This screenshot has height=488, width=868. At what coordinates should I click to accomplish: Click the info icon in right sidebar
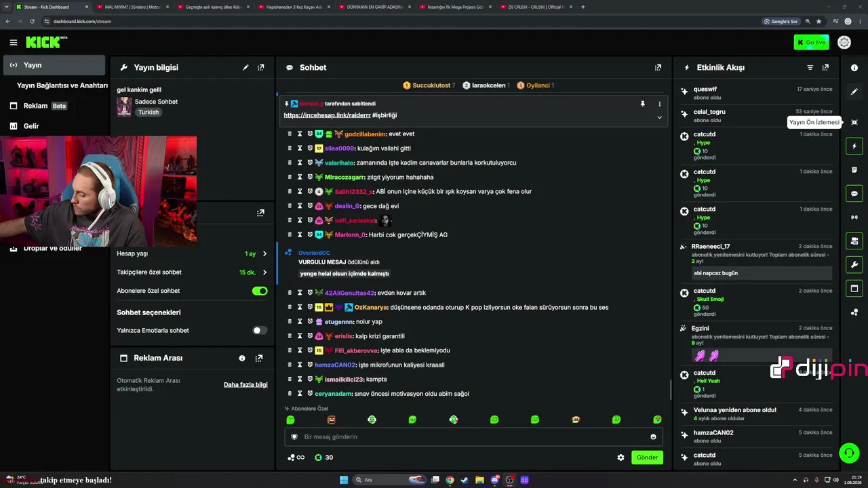coord(854,68)
